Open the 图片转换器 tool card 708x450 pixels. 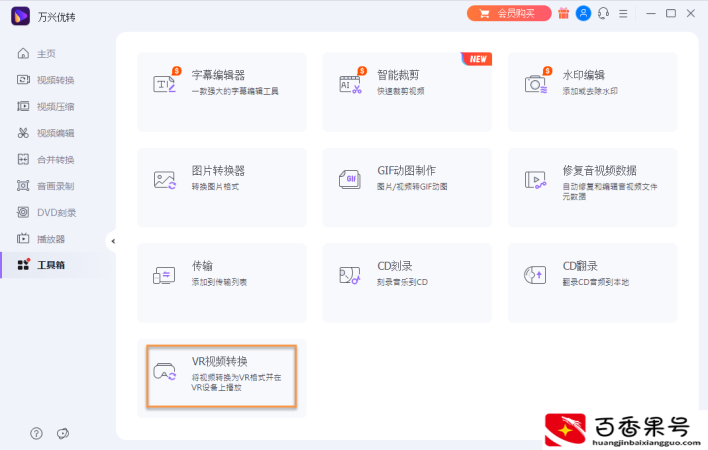coord(222,187)
